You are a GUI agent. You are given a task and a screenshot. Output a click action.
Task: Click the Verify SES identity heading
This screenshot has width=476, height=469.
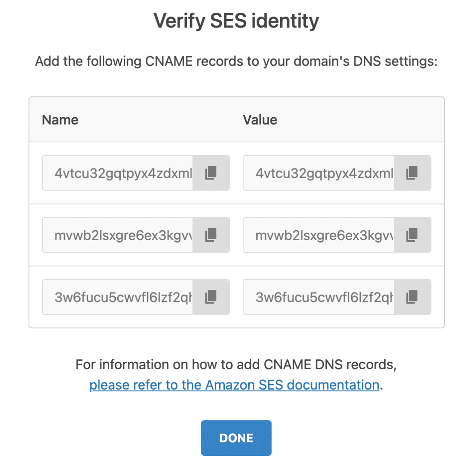click(x=236, y=21)
